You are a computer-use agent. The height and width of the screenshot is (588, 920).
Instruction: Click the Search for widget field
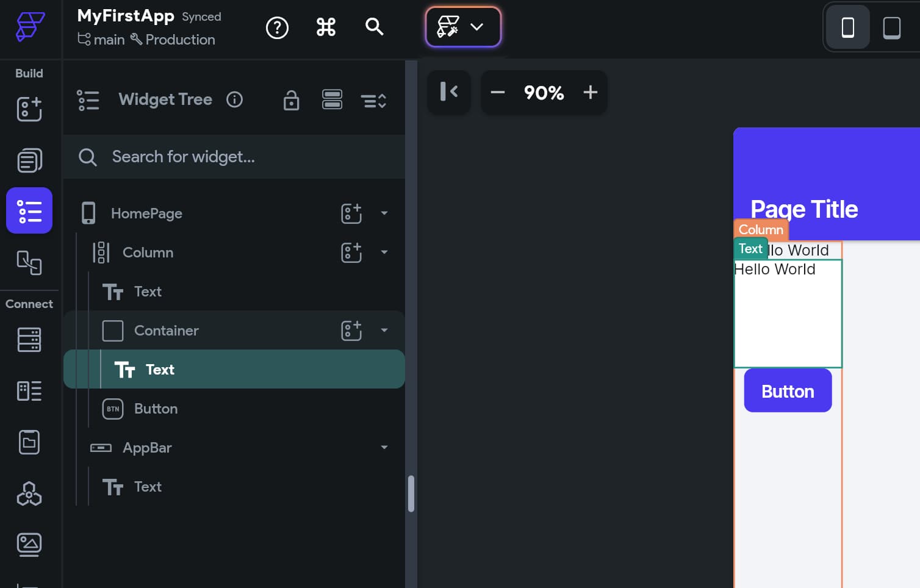pyautogui.click(x=234, y=157)
